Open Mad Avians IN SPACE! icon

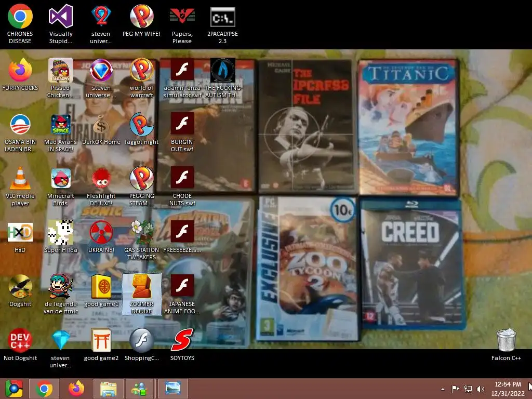click(x=60, y=132)
